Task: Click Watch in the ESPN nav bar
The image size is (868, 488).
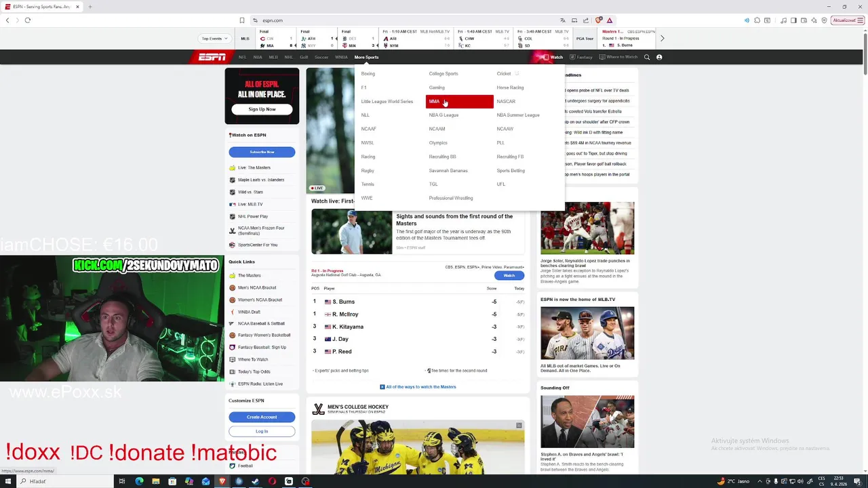Action: click(x=553, y=57)
